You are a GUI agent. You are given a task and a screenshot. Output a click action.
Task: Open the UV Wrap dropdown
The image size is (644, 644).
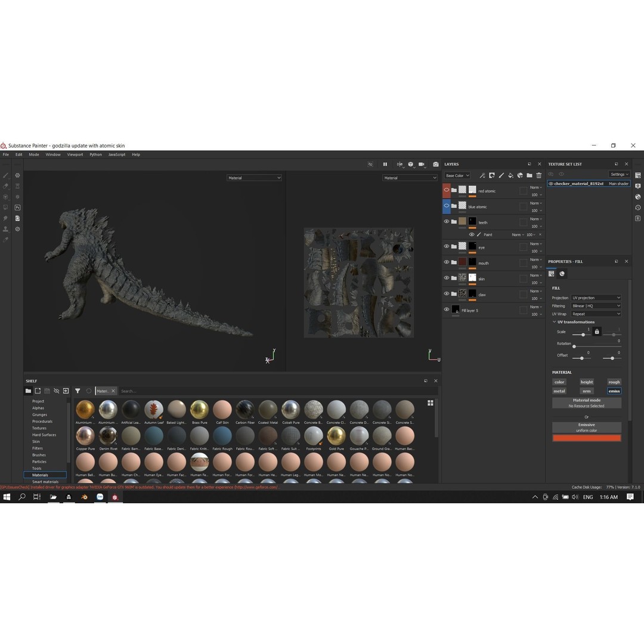click(x=596, y=314)
